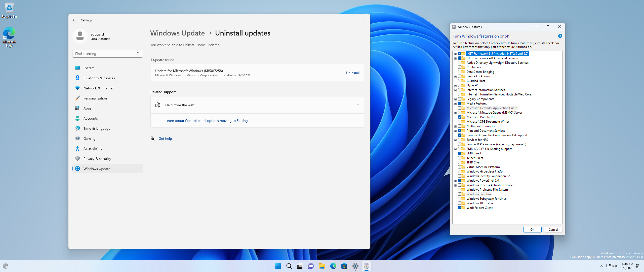Click the adguard account avatar

click(80, 36)
